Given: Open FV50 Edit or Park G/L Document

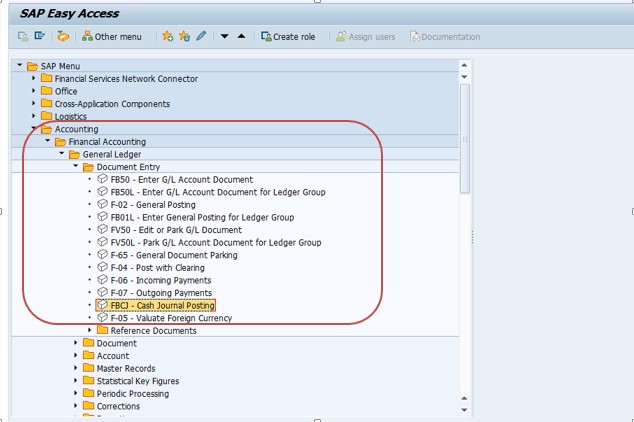Looking at the screenshot, I should [x=176, y=230].
